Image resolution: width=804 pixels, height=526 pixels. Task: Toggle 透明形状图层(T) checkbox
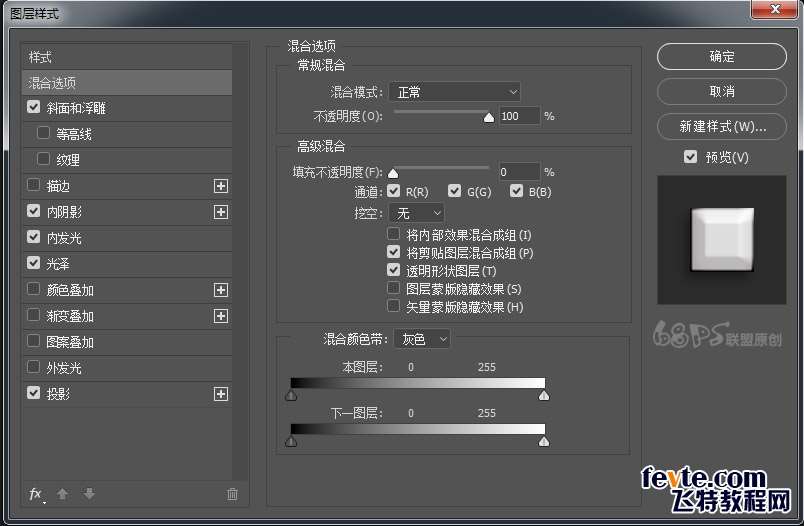point(393,271)
